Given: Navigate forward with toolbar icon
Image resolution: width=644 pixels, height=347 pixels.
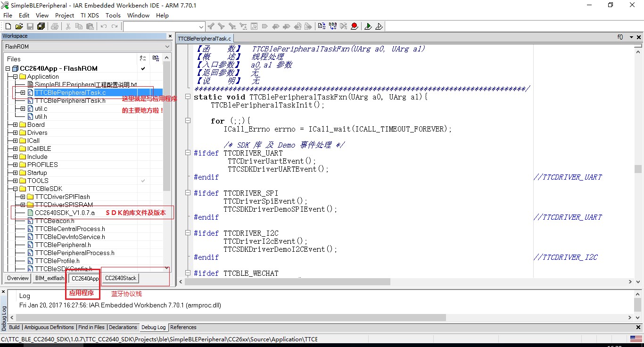Looking at the screenshot, I should 308,26.
